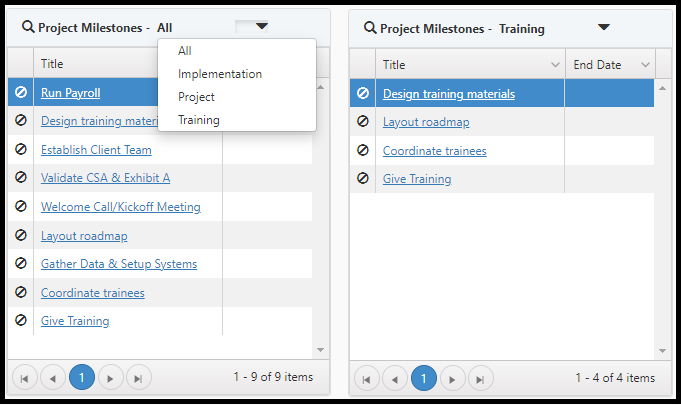Choose Training from the filter dropdown list

(x=237, y=120)
